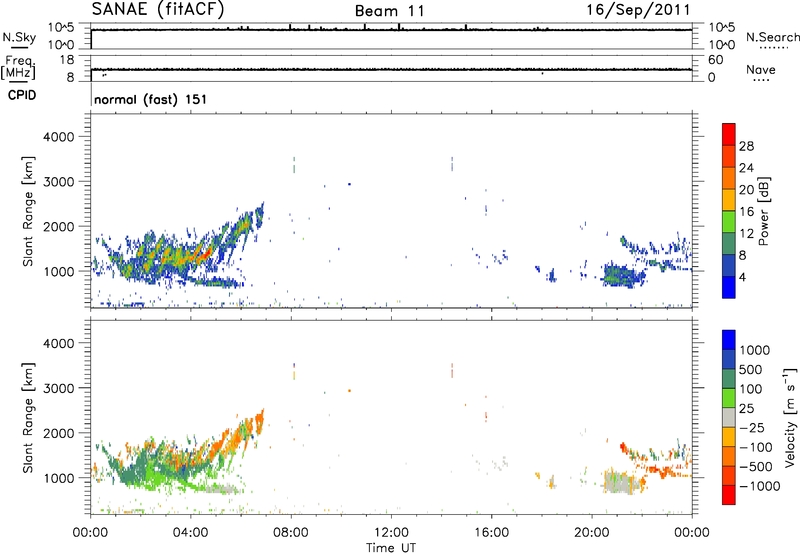Screen dimensions: 800x554
Task: Click the 12:00 time axis tick label
Action: [x=391, y=532]
